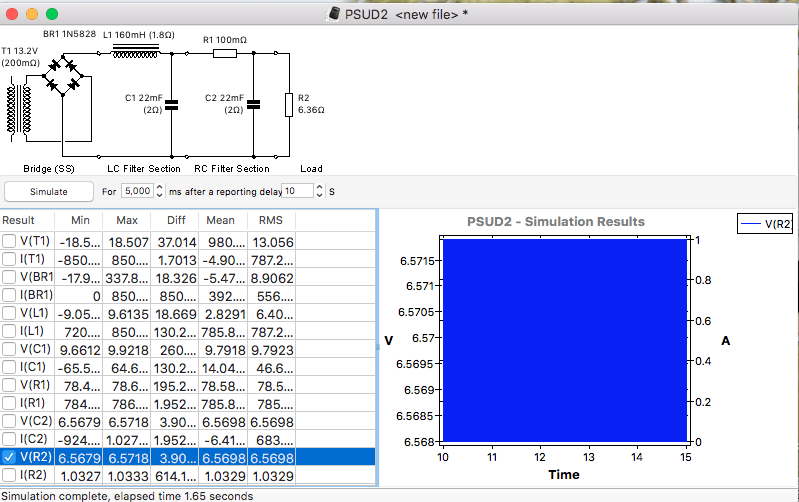Screen dimensions: 799x502
Task: Enable the I(L1) result checkbox
Action: pos(9,331)
